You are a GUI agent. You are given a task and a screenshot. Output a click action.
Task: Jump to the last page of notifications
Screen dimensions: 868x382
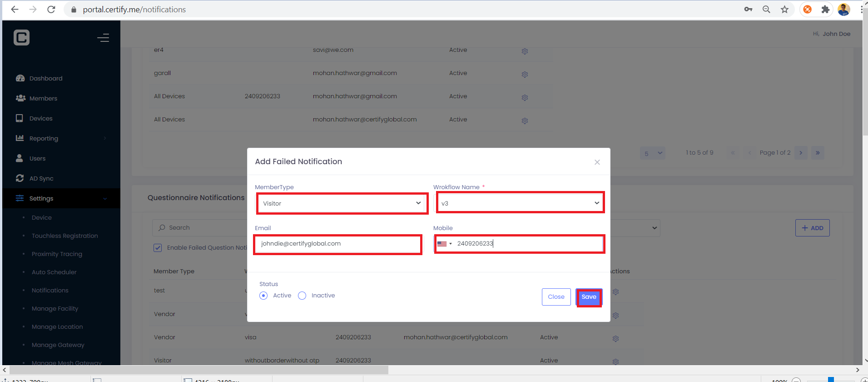818,153
